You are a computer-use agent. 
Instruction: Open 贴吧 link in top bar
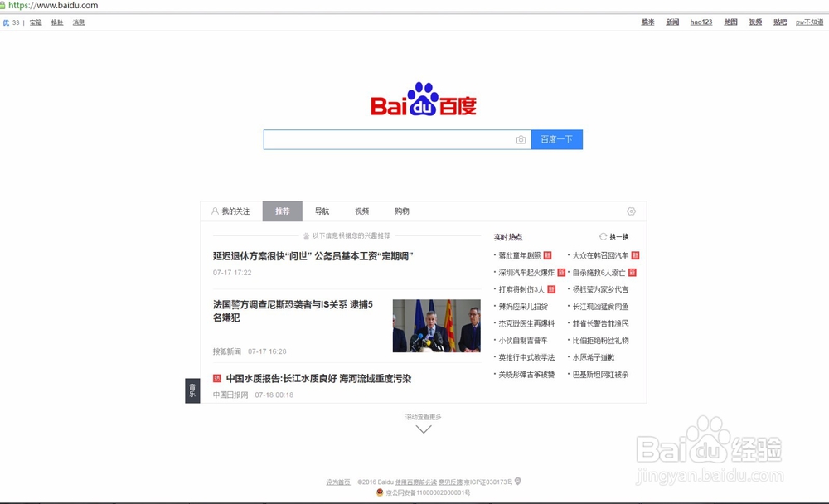[780, 22]
